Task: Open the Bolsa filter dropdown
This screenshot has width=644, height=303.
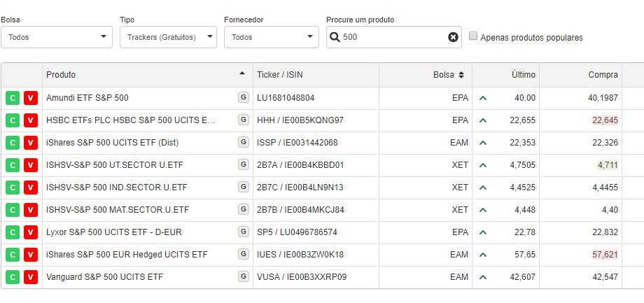Action: (57, 37)
